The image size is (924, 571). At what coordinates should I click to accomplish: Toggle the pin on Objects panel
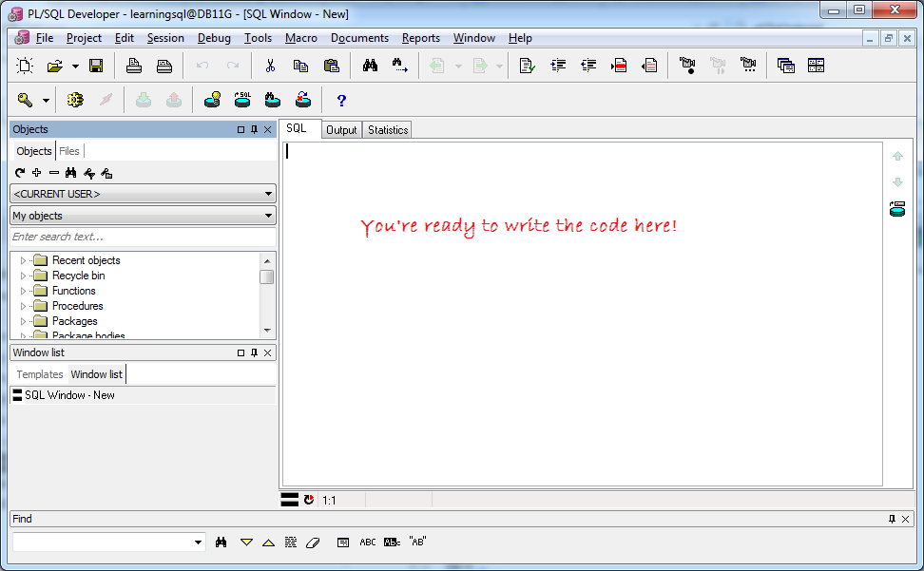tap(254, 129)
